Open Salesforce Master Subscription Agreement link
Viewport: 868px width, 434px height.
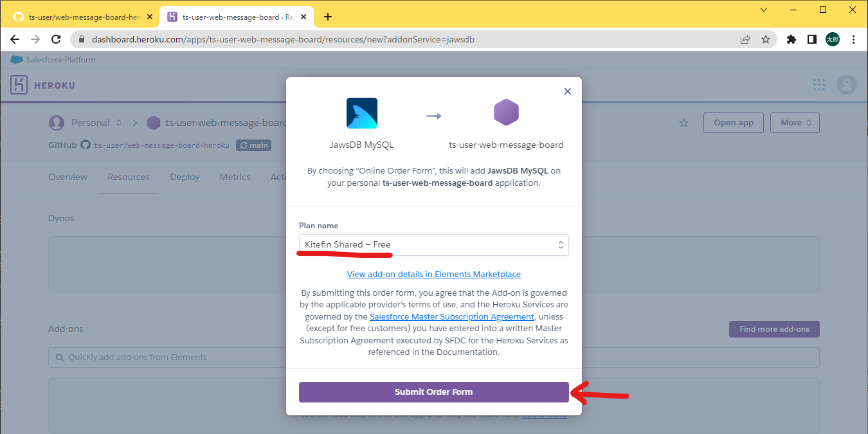pos(452,316)
